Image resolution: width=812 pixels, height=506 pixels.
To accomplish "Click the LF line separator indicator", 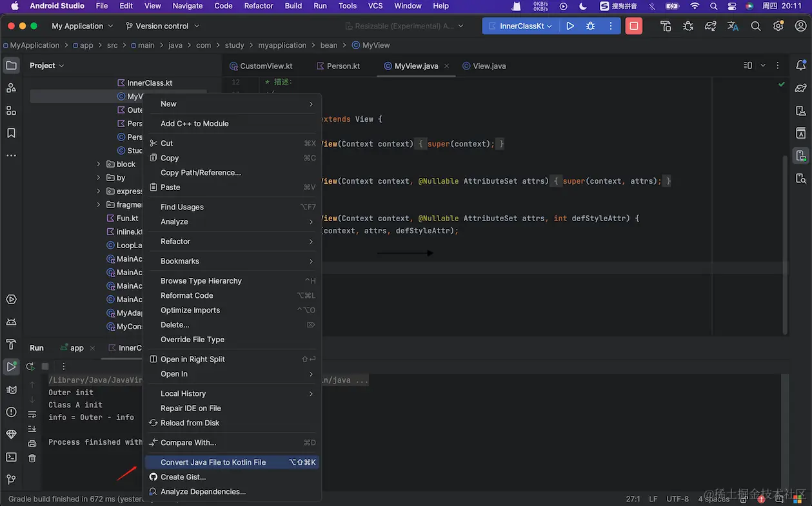I will pos(653,499).
